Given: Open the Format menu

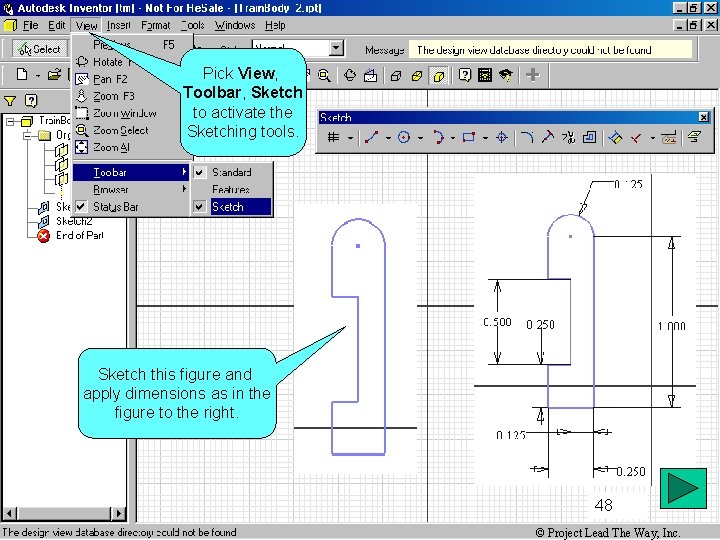Looking at the screenshot, I should coord(156,25).
